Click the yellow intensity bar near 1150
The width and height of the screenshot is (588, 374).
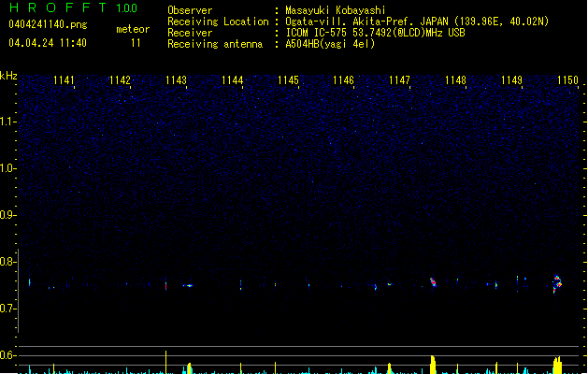pyautogui.click(x=558, y=365)
